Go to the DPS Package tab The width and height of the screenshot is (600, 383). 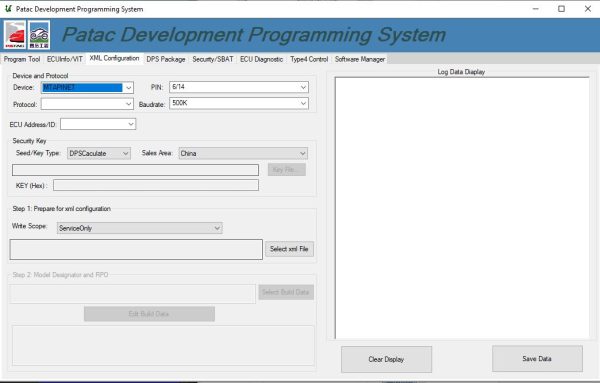click(166, 59)
